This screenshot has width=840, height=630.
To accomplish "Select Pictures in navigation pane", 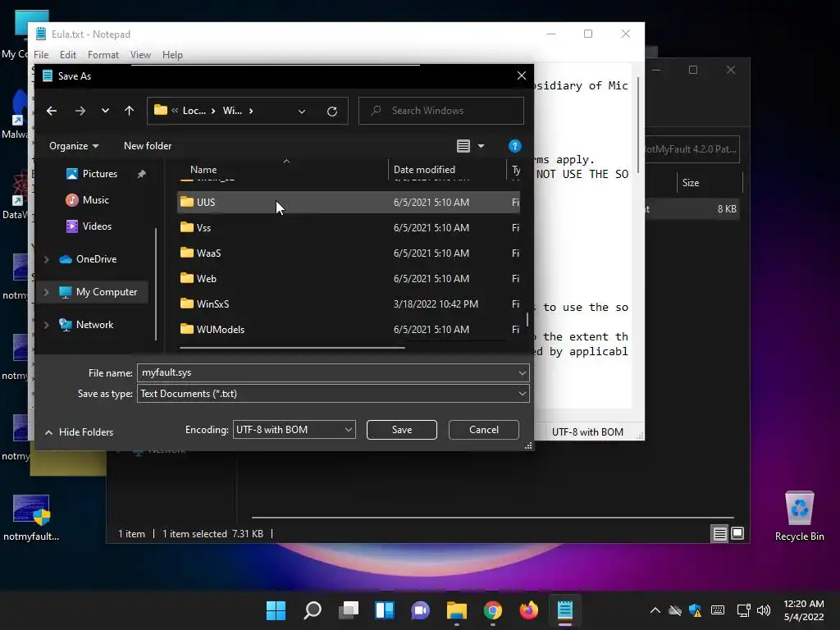I will click(x=99, y=174).
